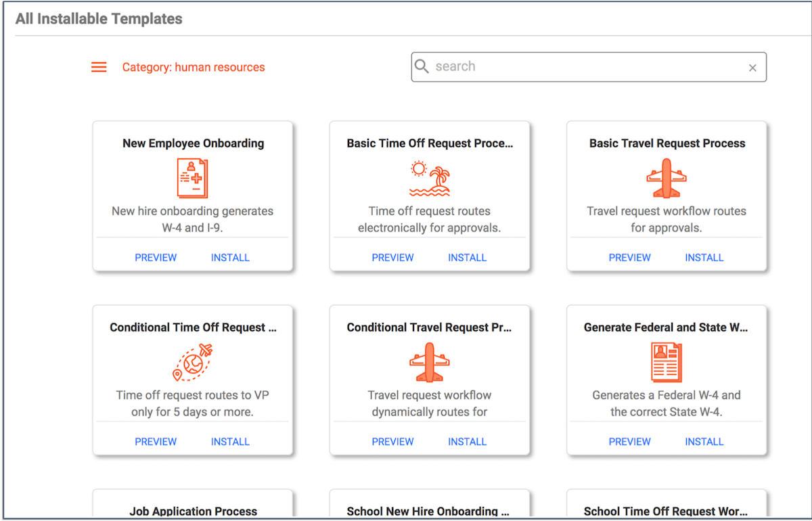Image resolution: width=812 pixels, height=521 pixels.
Task: Select the School Time Off Request Wor... title
Action: point(667,512)
